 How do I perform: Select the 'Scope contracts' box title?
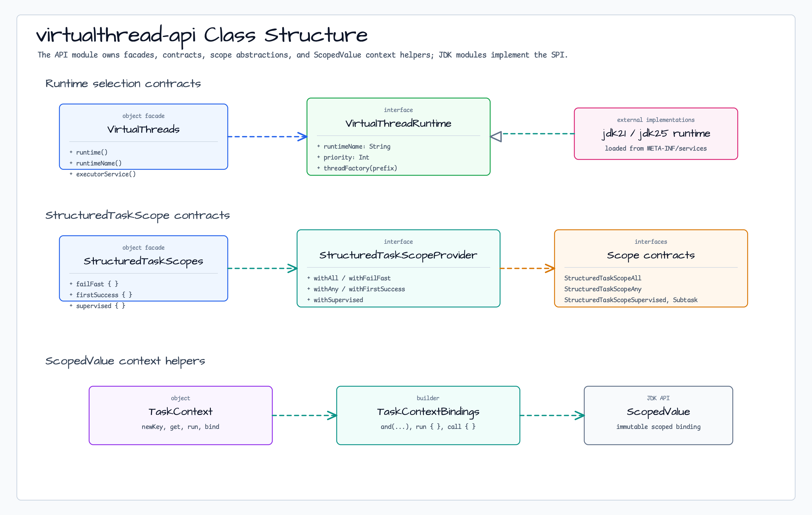(x=651, y=255)
